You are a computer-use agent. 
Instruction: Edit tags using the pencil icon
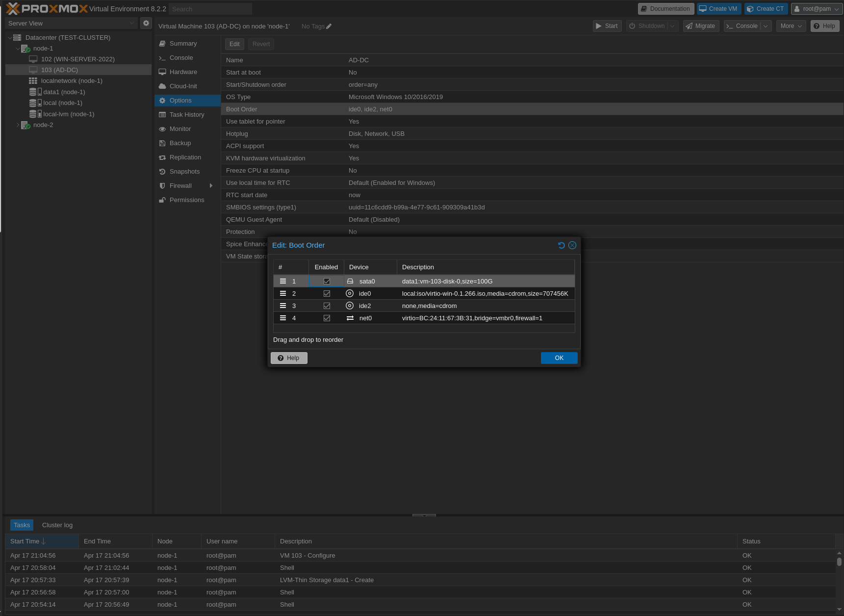(328, 26)
